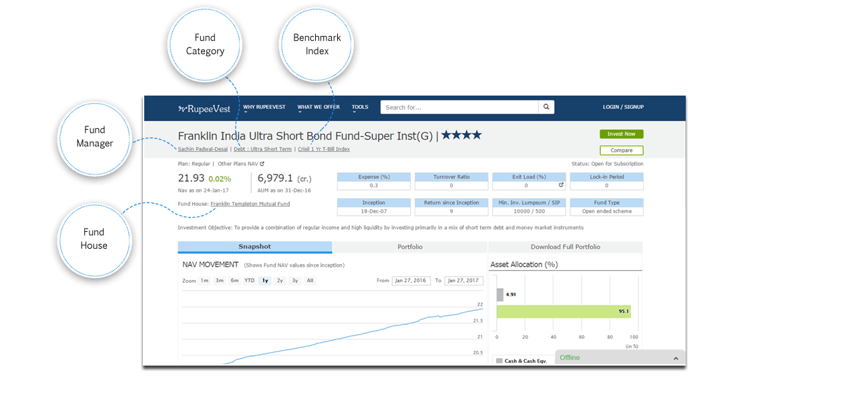
Task: Click the To date field Jan 27, 2017
Action: click(x=463, y=281)
